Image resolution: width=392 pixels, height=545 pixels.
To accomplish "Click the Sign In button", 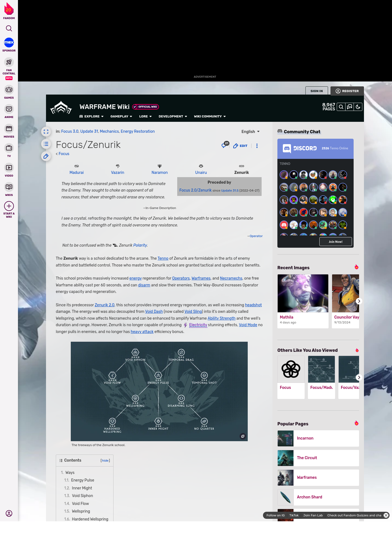I will [x=317, y=91].
